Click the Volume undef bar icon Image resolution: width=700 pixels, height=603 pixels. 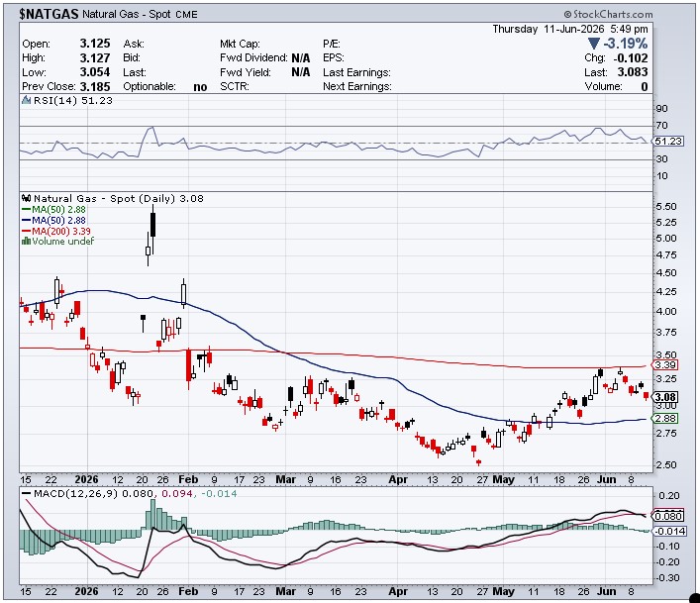click(26, 241)
